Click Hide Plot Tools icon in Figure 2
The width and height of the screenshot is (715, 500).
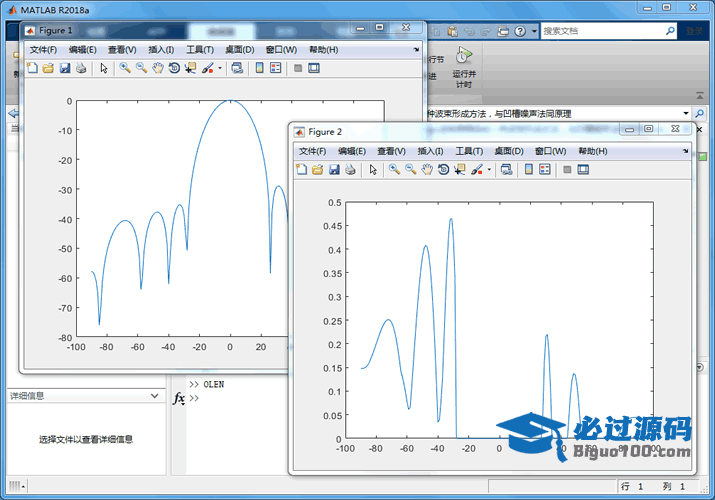567,170
